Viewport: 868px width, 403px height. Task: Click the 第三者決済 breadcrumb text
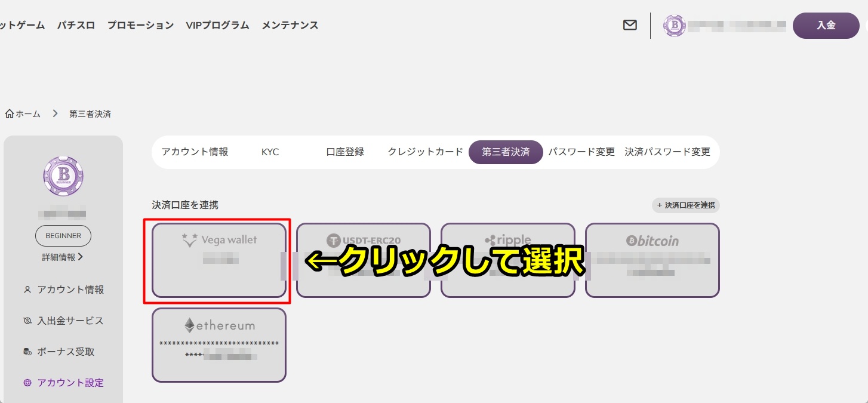[90, 113]
